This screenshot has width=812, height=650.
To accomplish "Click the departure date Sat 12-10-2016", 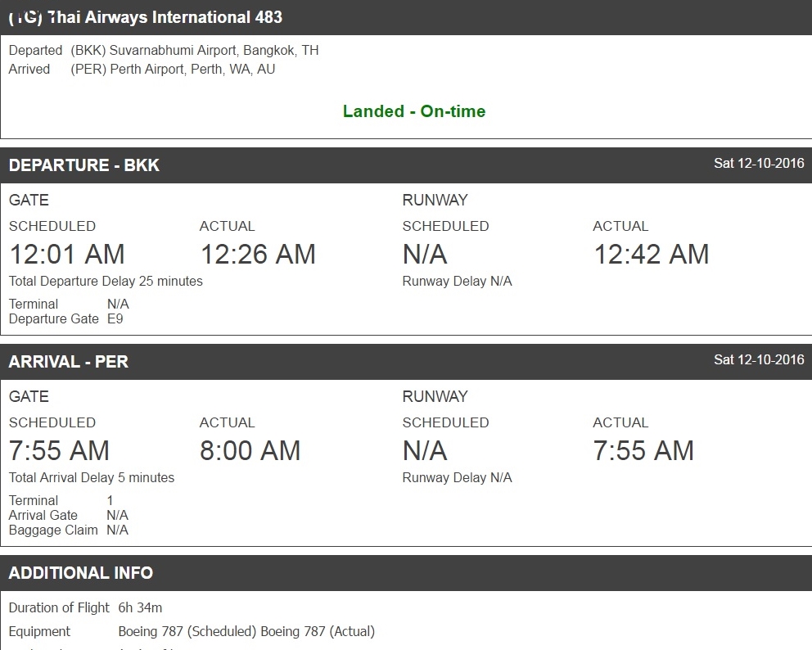I will (759, 163).
